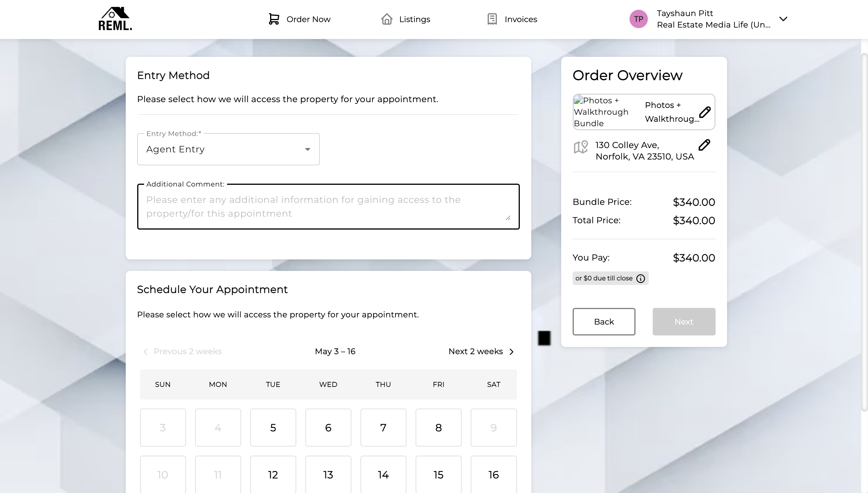Image resolution: width=868 pixels, height=493 pixels.
Task: Click the Additional Comment text area
Action: (328, 207)
